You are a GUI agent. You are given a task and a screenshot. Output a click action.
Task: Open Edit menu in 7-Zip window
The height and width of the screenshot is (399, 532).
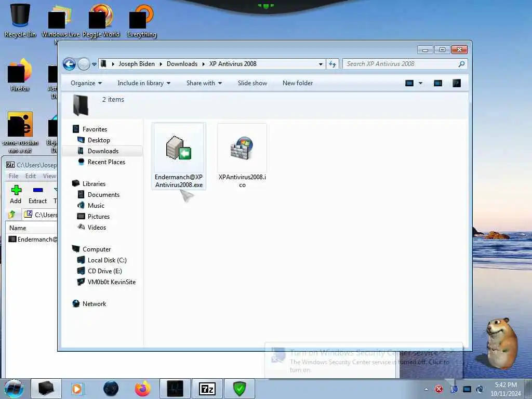[x=31, y=176]
